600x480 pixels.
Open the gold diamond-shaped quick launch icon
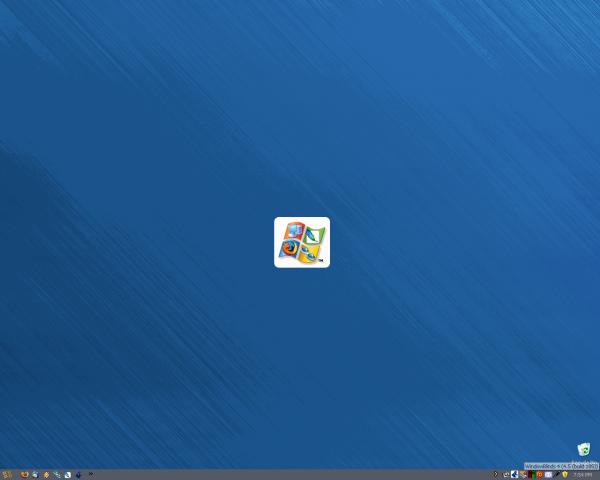[x=46, y=475]
